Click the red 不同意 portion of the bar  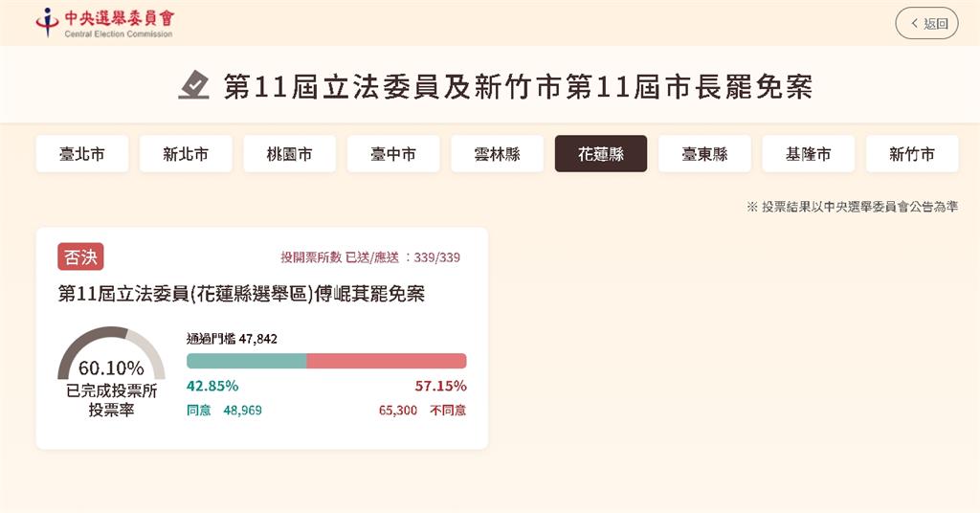387,361
